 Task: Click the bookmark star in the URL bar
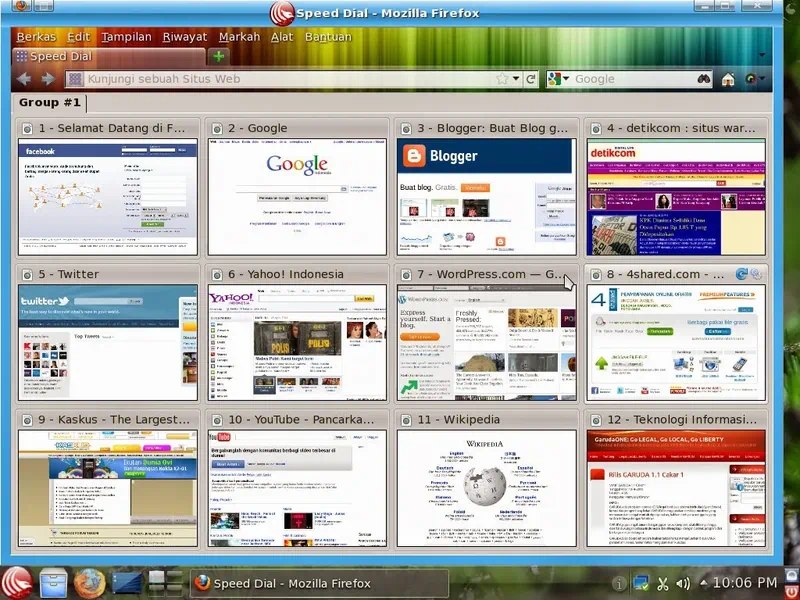tap(502, 79)
